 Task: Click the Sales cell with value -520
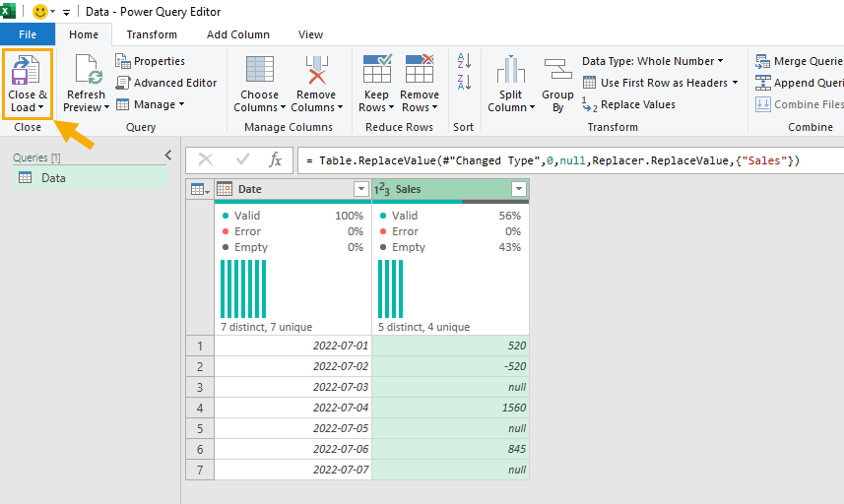tap(450, 366)
